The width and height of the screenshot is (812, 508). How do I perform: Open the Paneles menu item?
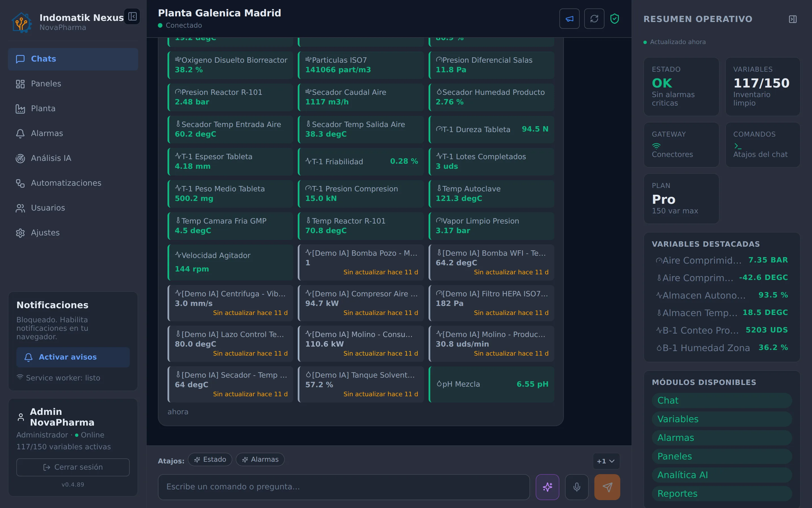click(73, 84)
